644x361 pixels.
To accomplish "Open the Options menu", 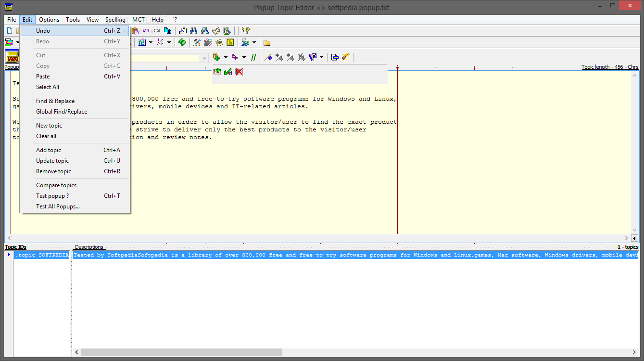I will (x=49, y=20).
